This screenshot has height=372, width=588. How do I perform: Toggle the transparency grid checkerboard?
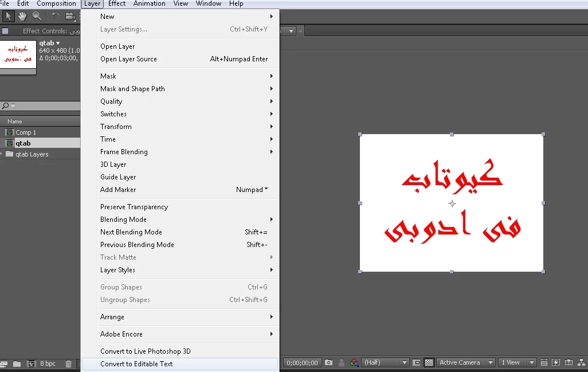[429, 362]
